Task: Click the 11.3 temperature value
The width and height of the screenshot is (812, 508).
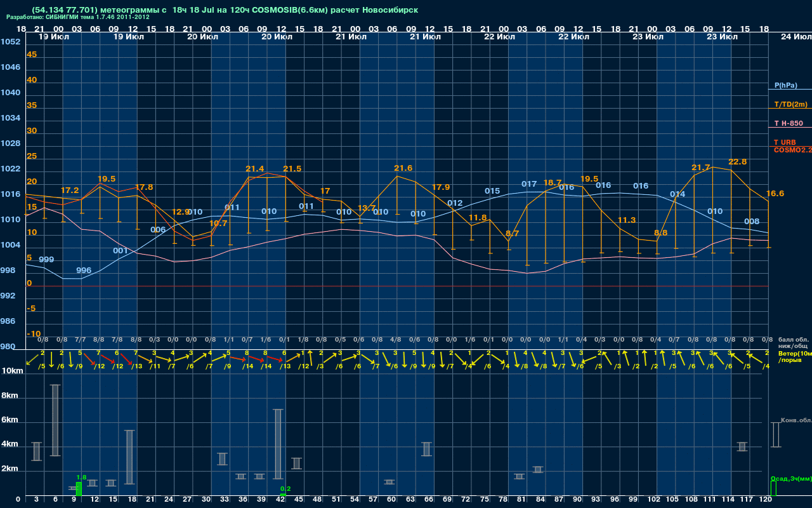Action: [626, 220]
